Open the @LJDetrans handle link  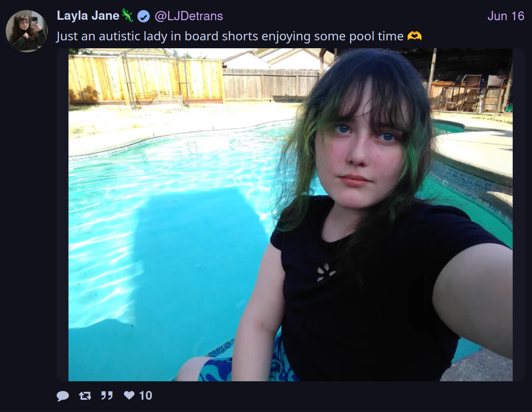click(x=189, y=16)
